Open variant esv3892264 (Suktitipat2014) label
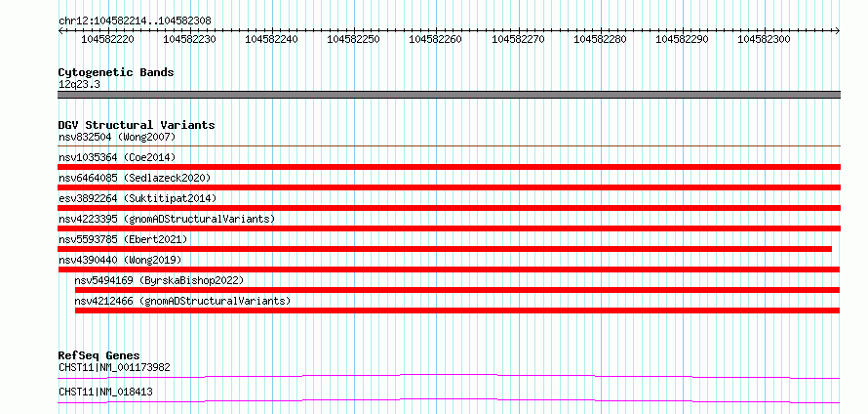 coord(138,198)
